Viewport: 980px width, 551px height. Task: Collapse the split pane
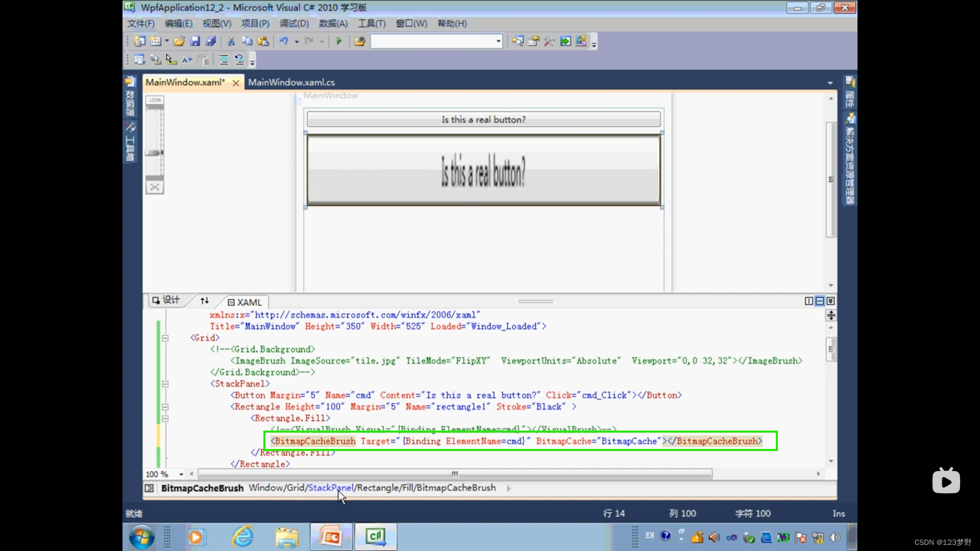pyautogui.click(x=830, y=301)
